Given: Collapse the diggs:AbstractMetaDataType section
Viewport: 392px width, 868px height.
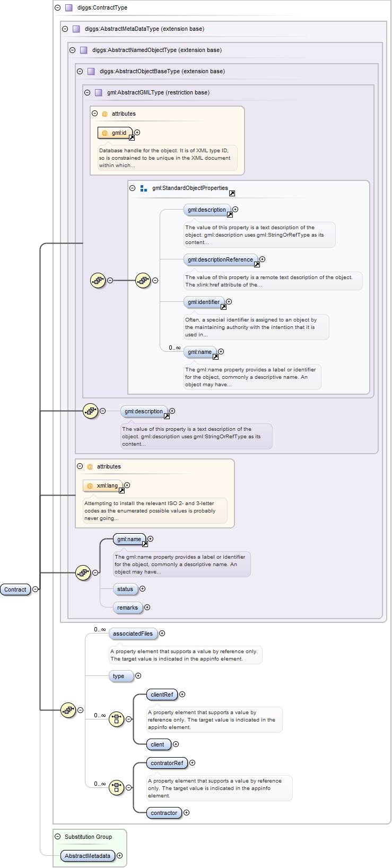Looking at the screenshot, I should coord(65,29).
